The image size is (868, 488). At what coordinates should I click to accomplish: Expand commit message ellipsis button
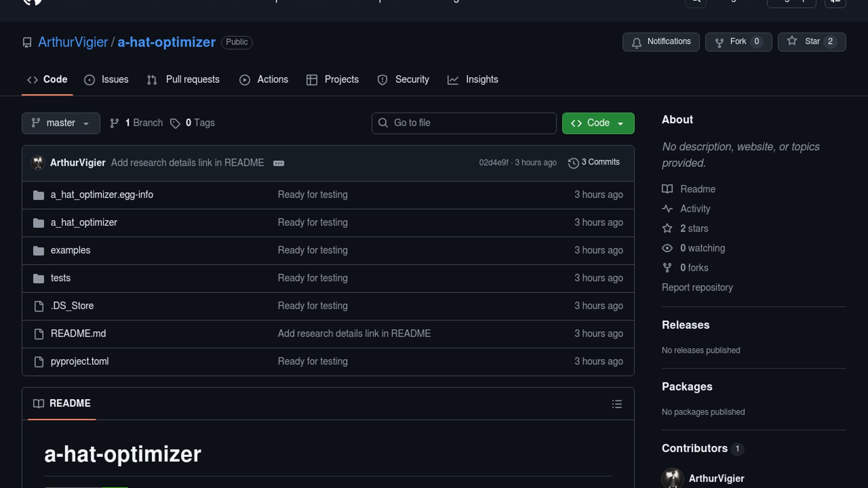point(278,163)
